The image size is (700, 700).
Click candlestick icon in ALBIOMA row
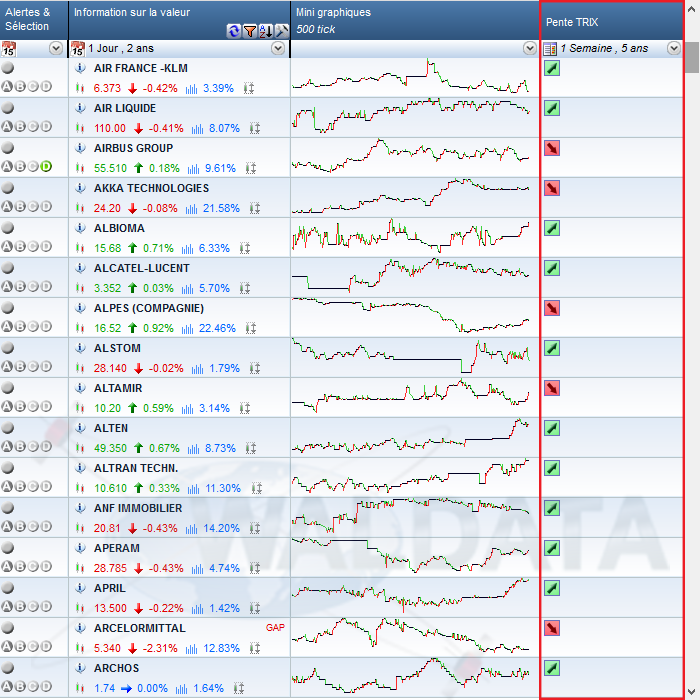80,248
